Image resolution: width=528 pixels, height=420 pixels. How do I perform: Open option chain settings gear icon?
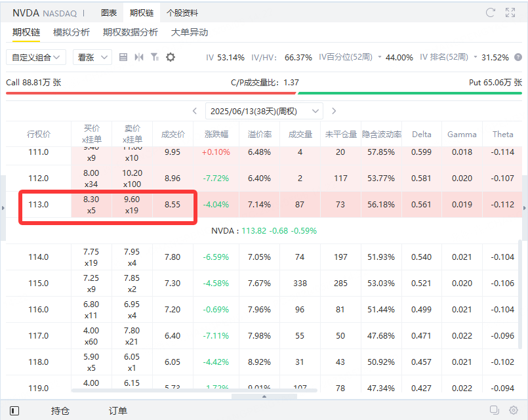coord(171,57)
